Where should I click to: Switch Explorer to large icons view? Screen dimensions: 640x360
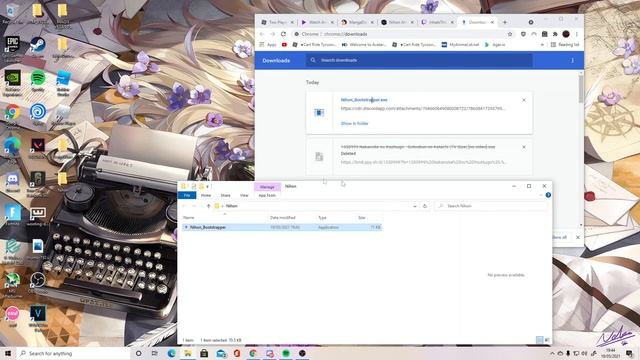(x=547, y=340)
